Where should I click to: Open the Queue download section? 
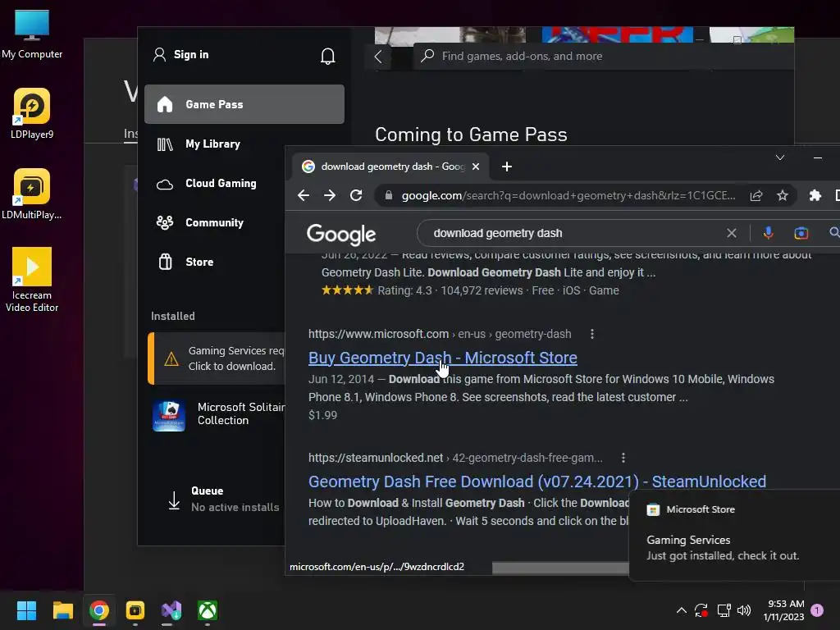coord(225,499)
